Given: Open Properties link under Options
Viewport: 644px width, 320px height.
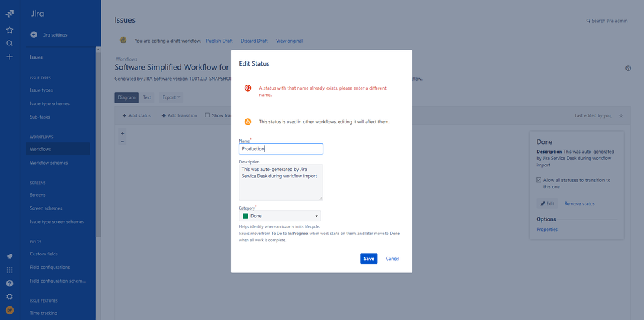Looking at the screenshot, I should 547,230.
